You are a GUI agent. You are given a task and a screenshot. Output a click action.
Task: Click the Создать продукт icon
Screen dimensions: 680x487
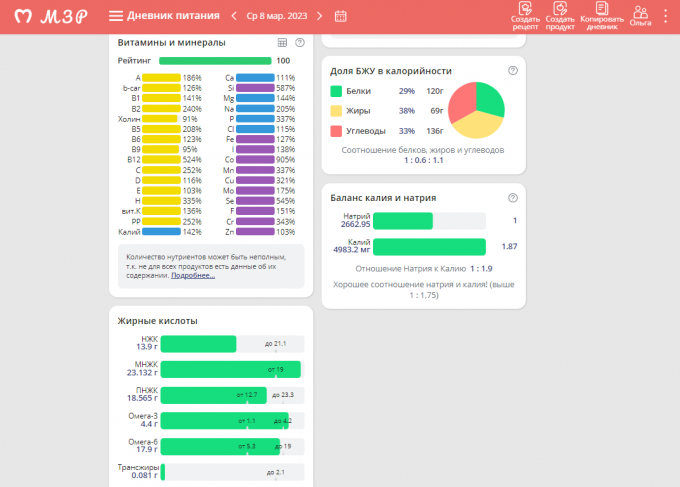[560, 11]
